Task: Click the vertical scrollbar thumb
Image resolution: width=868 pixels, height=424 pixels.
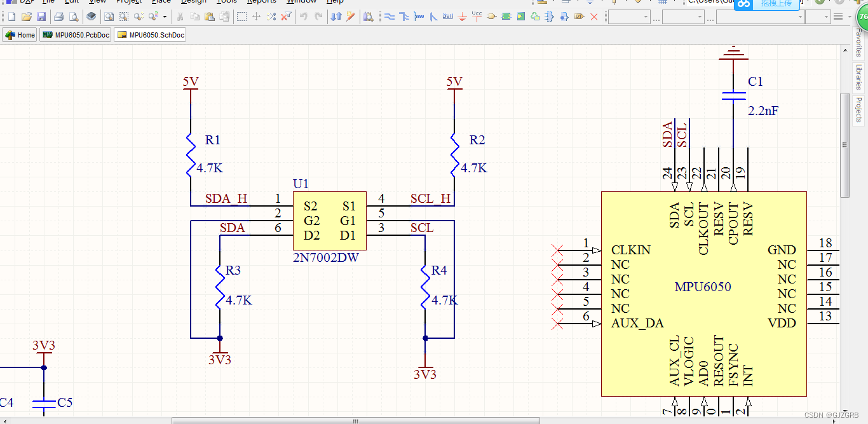Action: tap(844, 145)
